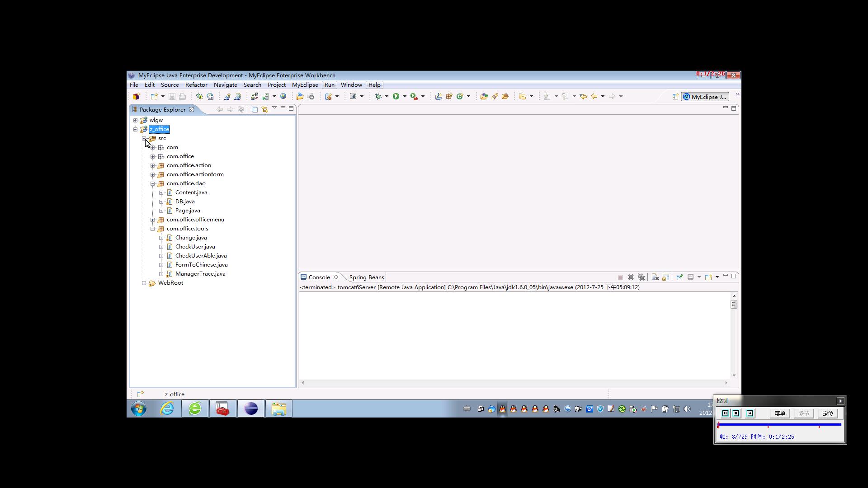This screenshot has height=488, width=868.
Task: Click the 定位 button in control panel
Action: click(828, 413)
